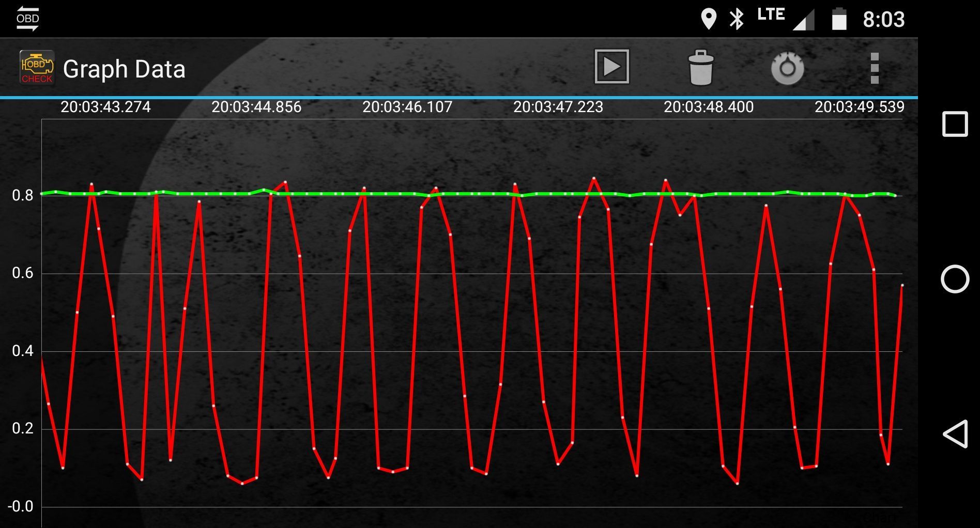Tap the 8:03 clock in status bar
Viewport: 980px width, 528px height.
pyautogui.click(x=883, y=20)
